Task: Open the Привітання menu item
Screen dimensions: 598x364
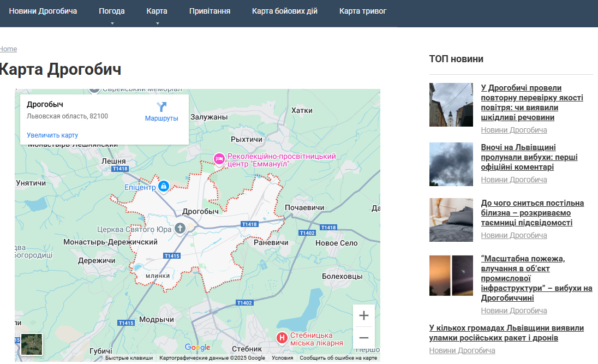Action: click(210, 11)
